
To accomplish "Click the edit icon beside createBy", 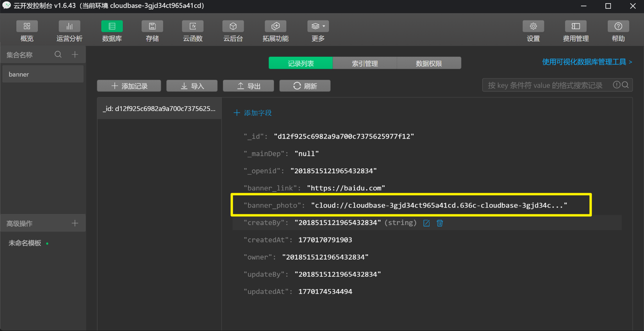I will [x=426, y=223].
